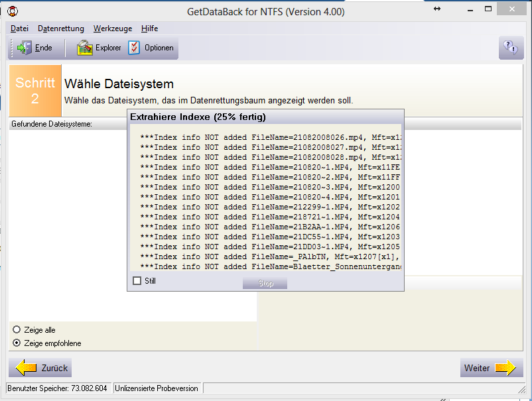Click log line FileName=210820~3.MP4
Viewport: 532px width, 401px height.
click(x=271, y=187)
